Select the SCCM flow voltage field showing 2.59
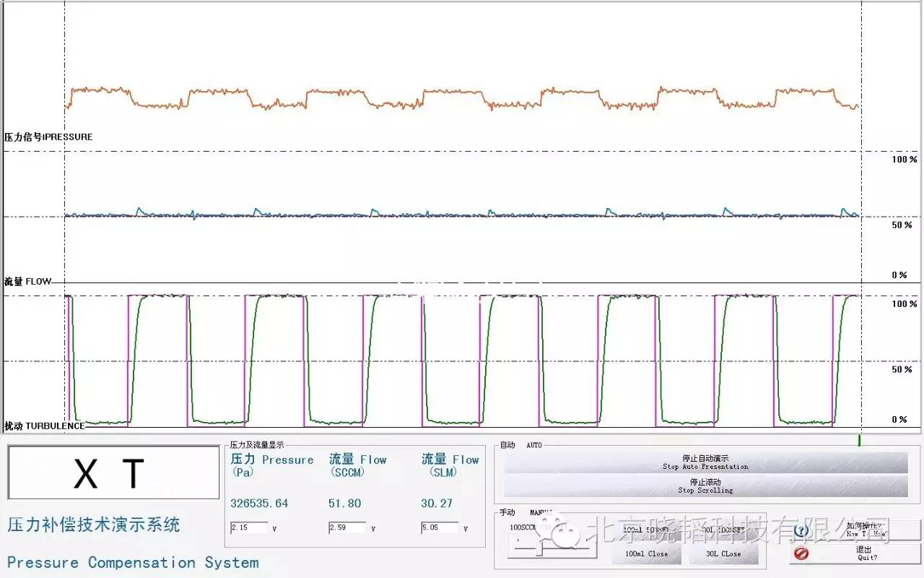Viewport: 924px width, 578px height. point(347,528)
